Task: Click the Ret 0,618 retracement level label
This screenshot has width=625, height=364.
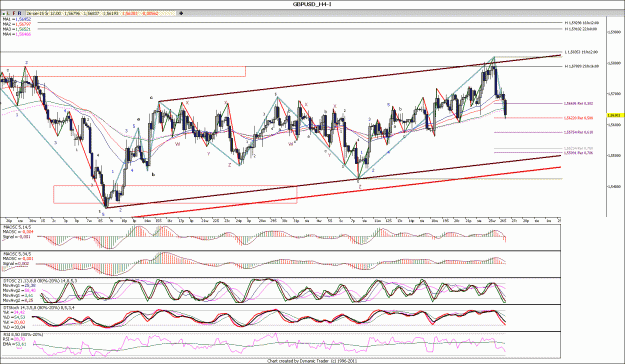Action: point(579,132)
